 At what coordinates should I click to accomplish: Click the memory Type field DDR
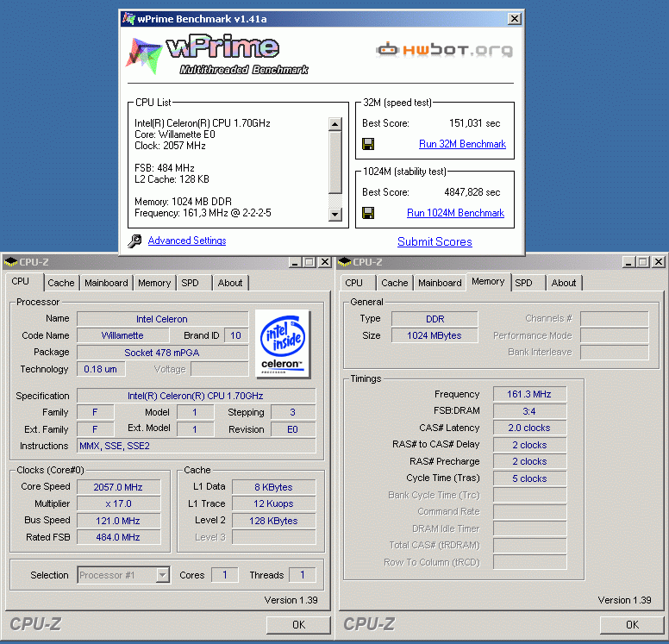pyautogui.click(x=435, y=319)
